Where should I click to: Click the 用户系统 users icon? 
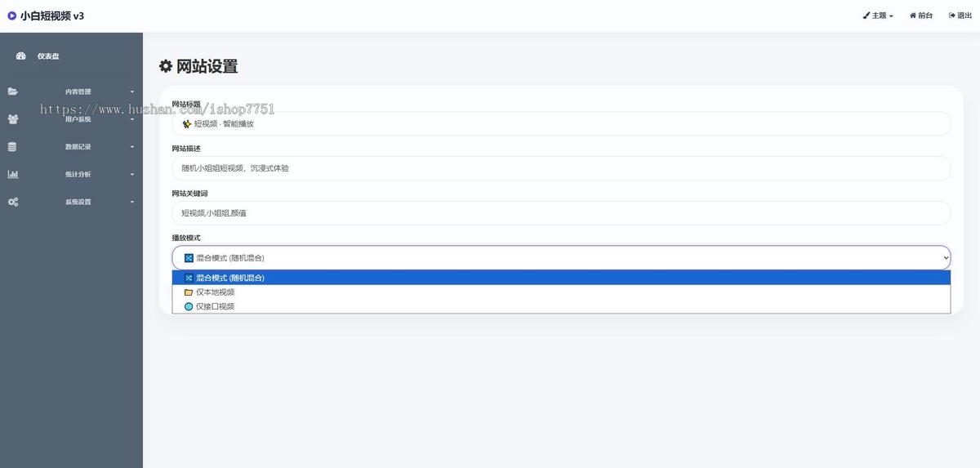point(13,119)
